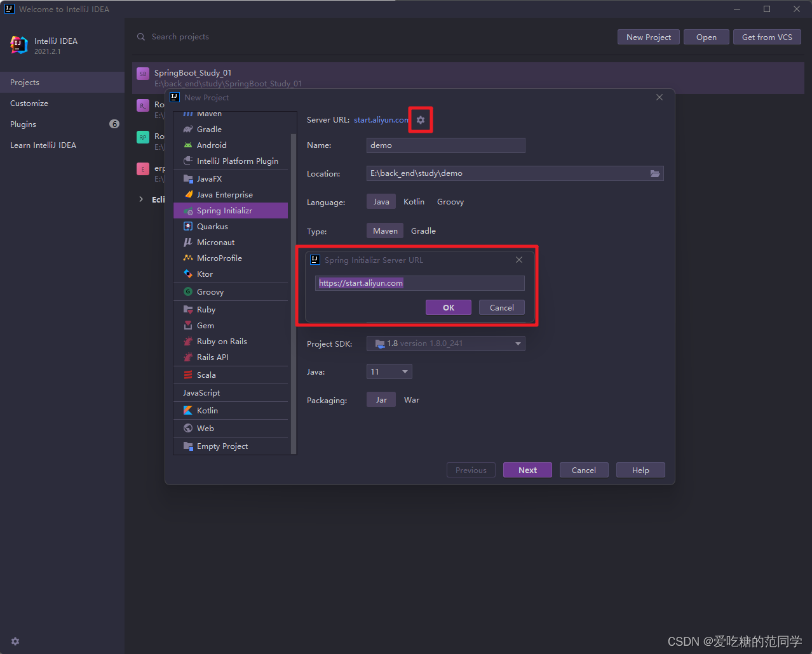Click the Rails API icon
Image resolution: width=812 pixels, height=654 pixels.
point(188,357)
